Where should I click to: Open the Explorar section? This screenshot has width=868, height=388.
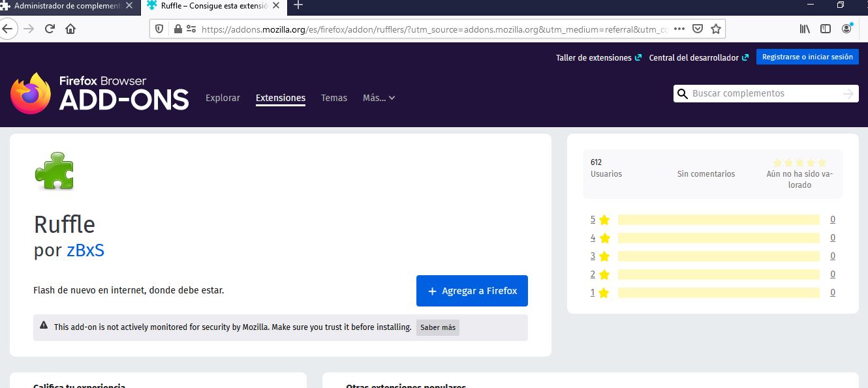pyautogui.click(x=223, y=98)
